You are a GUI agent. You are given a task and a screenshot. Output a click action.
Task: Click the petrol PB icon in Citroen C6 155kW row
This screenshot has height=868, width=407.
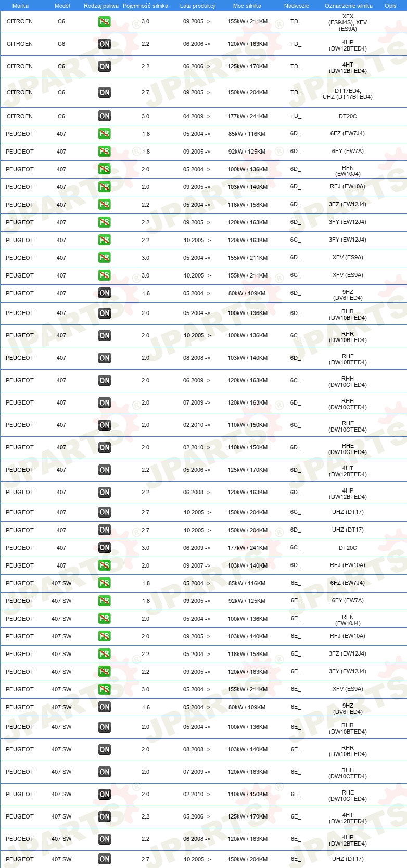point(105,22)
